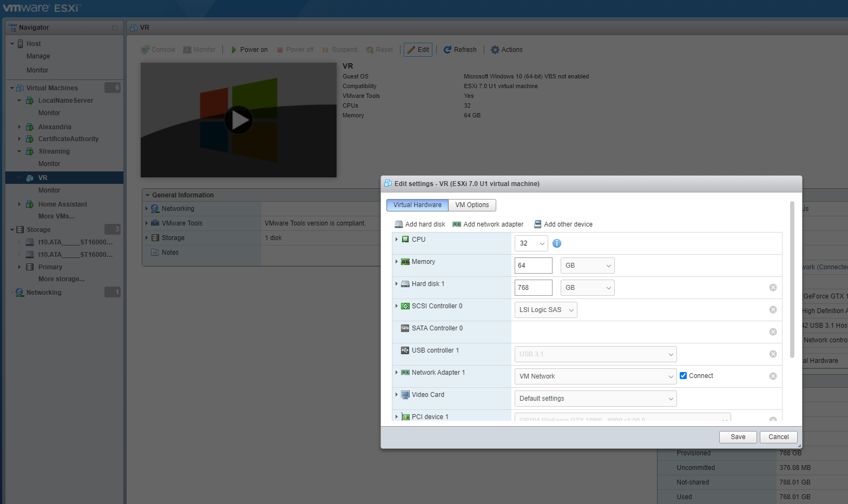Viewport: 848px width, 504px height.
Task: Expand the Memory hardware row
Action: click(397, 262)
